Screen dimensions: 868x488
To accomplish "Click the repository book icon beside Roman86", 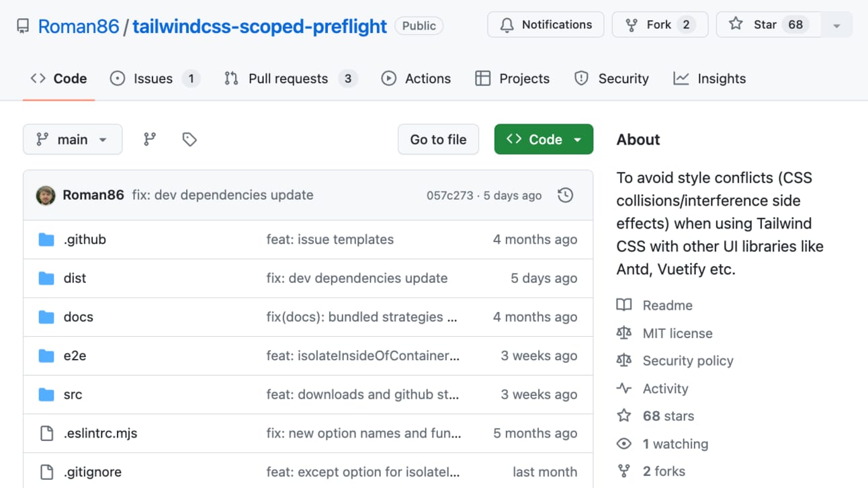I will pyautogui.click(x=23, y=26).
